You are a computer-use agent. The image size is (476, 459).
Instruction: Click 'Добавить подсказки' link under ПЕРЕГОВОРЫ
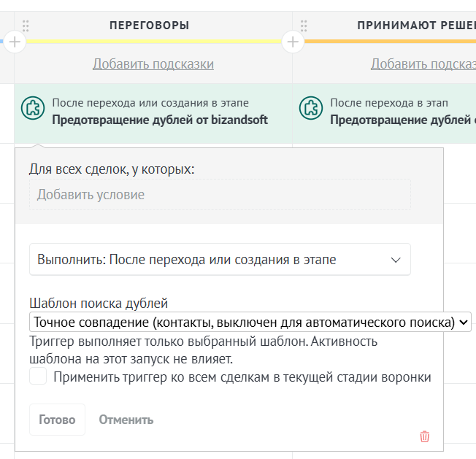153,64
